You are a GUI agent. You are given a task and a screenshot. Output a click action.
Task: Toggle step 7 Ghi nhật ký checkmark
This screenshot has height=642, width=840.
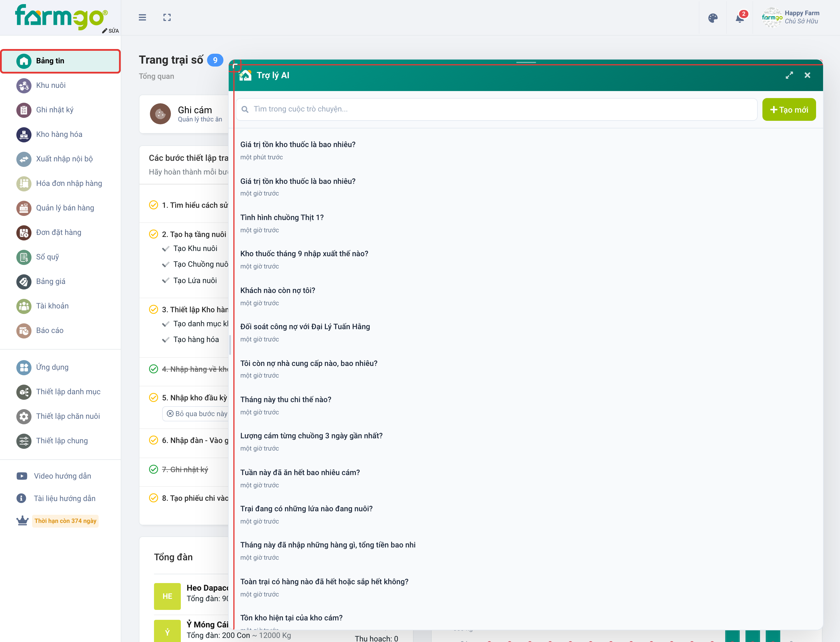pos(153,469)
